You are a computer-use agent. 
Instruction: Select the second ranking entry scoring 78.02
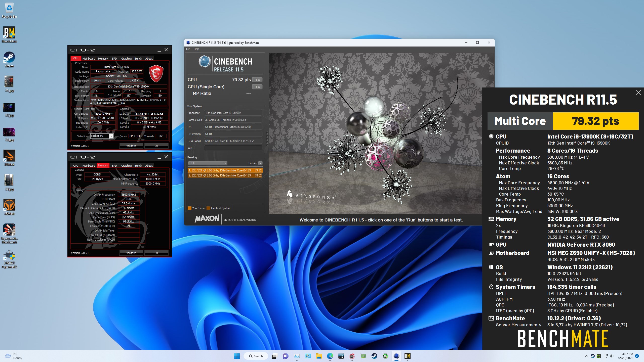click(225, 175)
